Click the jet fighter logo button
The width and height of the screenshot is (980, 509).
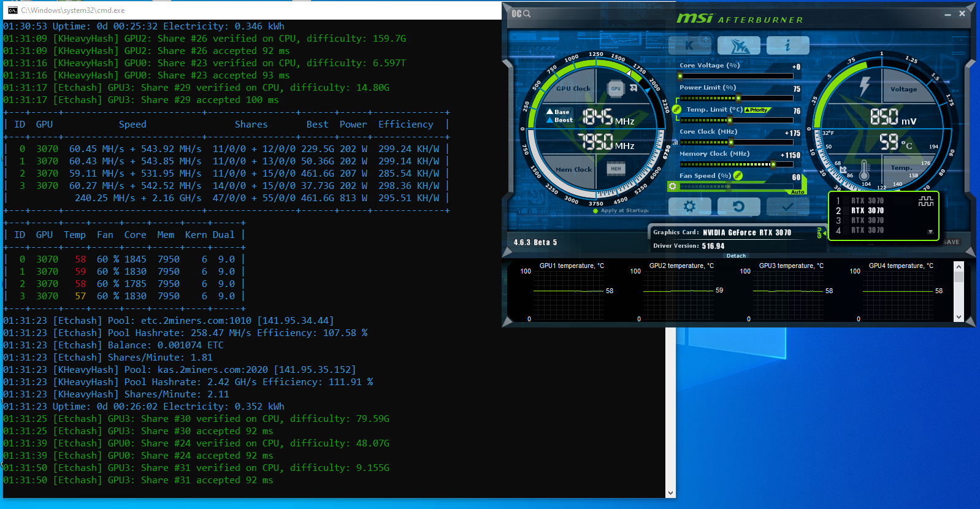pyautogui.click(x=738, y=45)
